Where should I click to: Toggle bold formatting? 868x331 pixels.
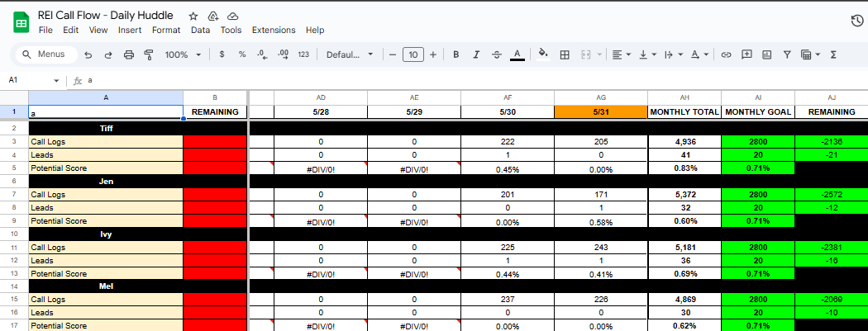(x=456, y=54)
